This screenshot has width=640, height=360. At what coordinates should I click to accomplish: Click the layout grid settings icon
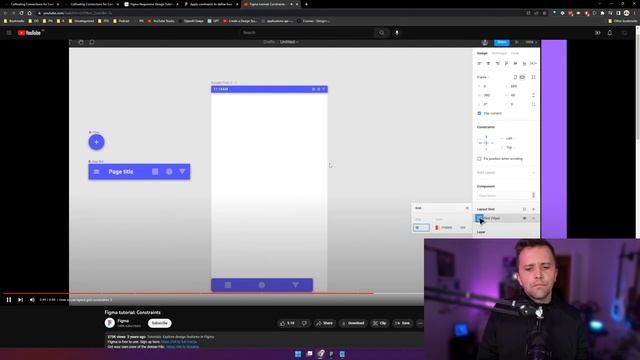coord(479,218)
